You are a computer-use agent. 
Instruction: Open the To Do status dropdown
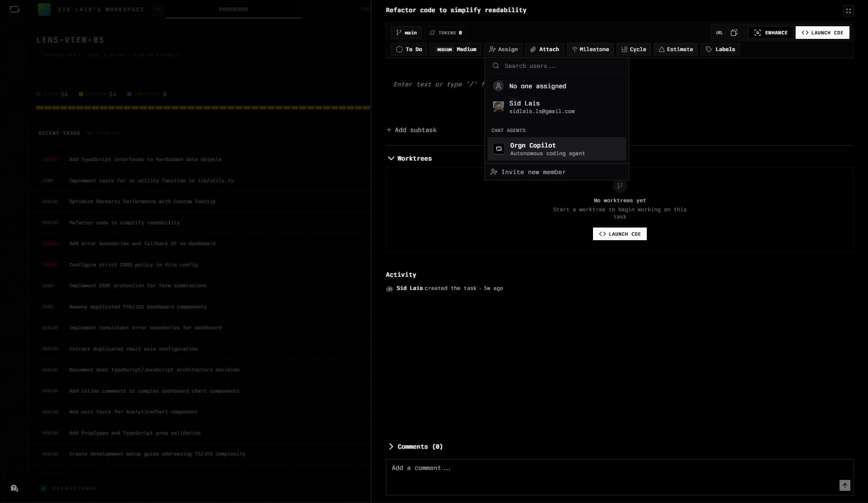pyautogui.click(x=409, y=49)
